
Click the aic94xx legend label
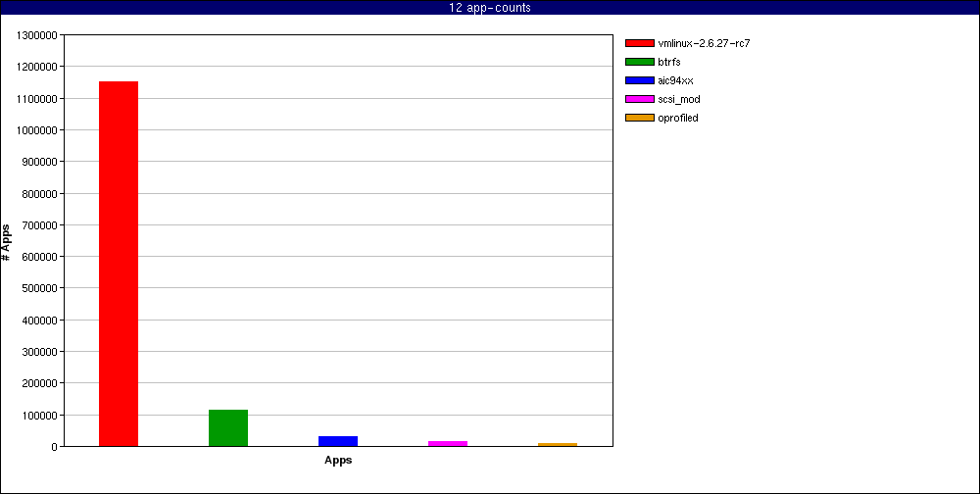pyautogui.click(x=675, y=80)
